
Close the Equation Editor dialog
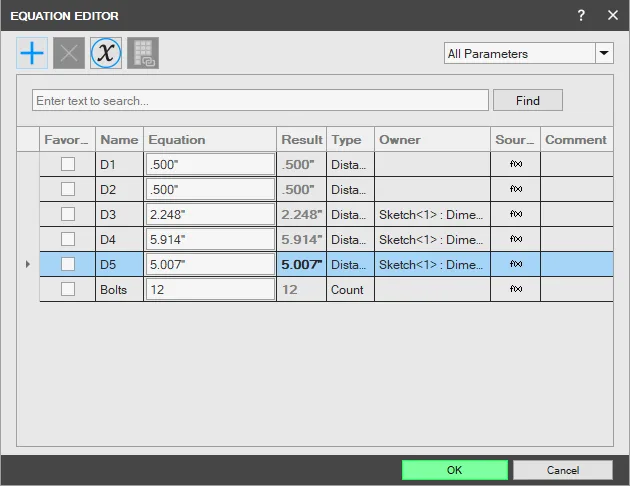[613, 16]
